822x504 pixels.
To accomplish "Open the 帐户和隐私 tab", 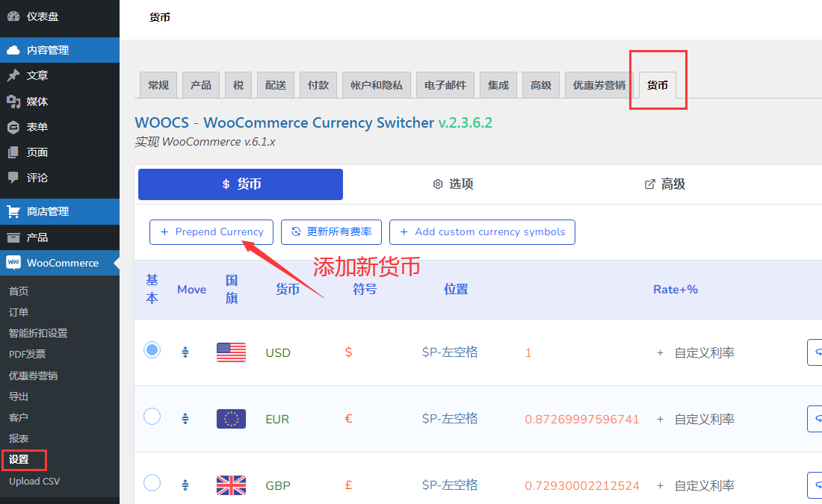I will [377, 85].
